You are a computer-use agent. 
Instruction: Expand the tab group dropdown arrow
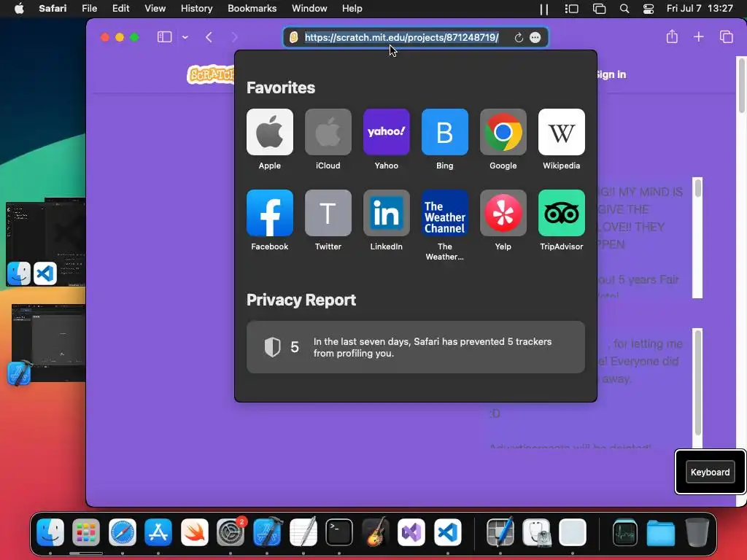(185, 37)
